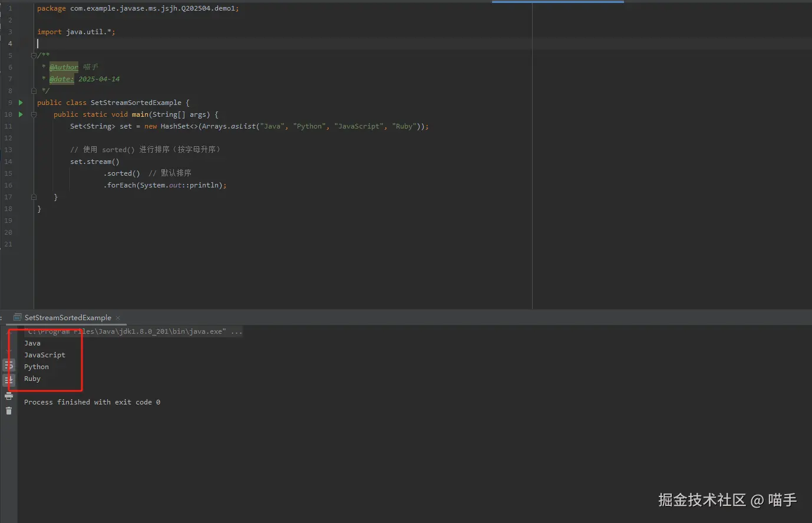The image size is (812, 523).
Task: Click line number 11 in the gutter
Action: pyautogui.click(x=8, y=126)
